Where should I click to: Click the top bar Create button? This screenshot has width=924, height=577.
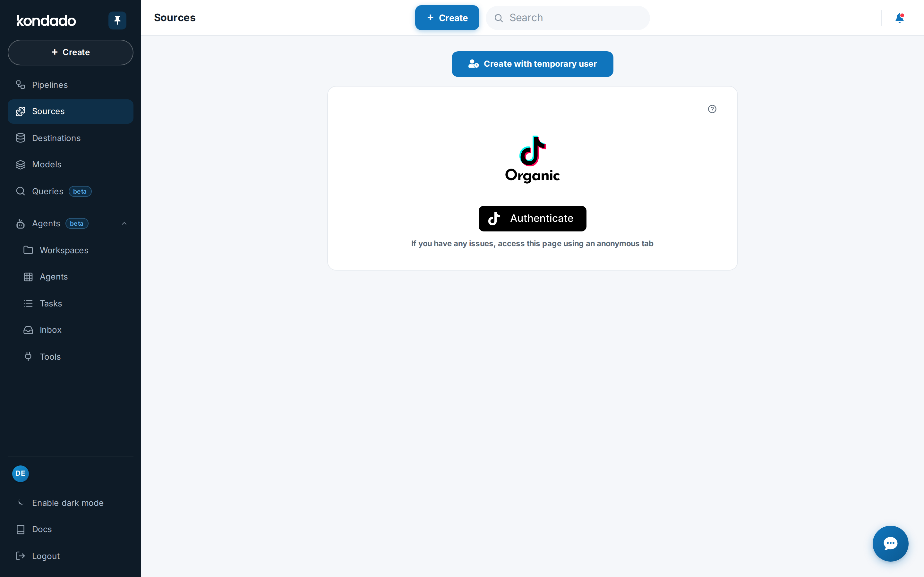coord(447,18)
